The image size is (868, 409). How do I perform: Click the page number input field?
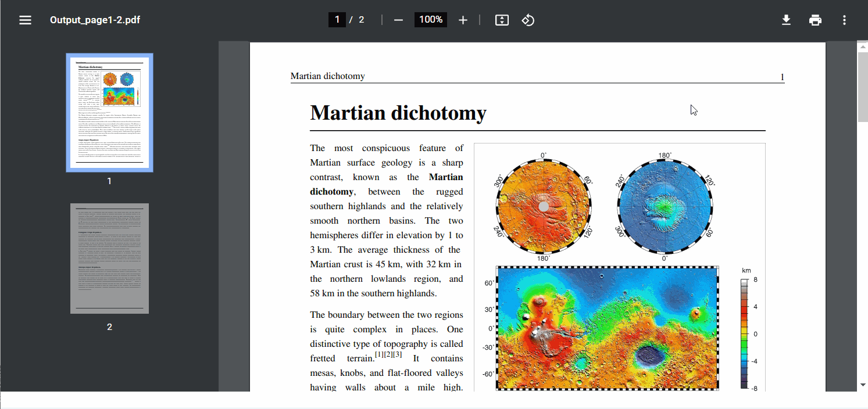[337, 20]
